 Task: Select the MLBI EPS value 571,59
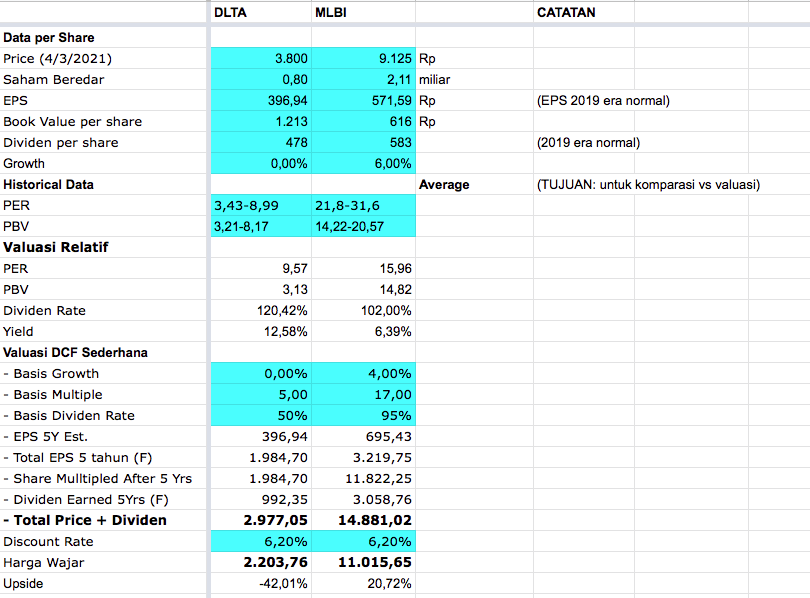pyautogui.click(x=364, y=101)
